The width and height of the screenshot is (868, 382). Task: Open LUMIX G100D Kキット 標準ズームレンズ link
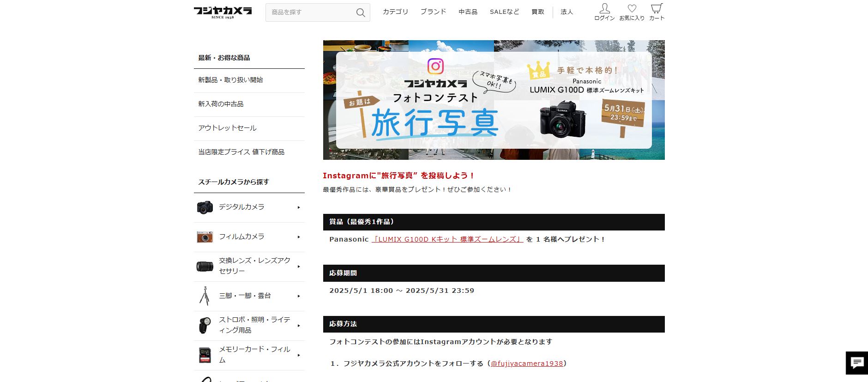tap(447, 239)
